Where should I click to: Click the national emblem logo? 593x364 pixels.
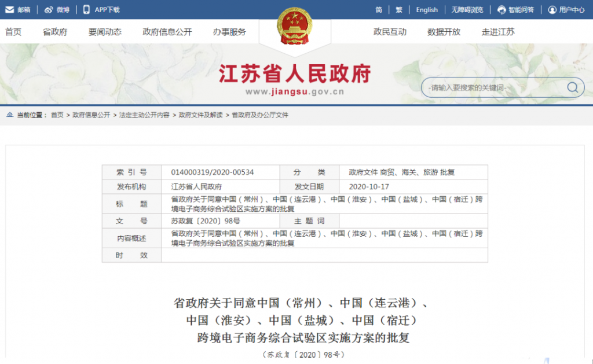pos(295,25)
